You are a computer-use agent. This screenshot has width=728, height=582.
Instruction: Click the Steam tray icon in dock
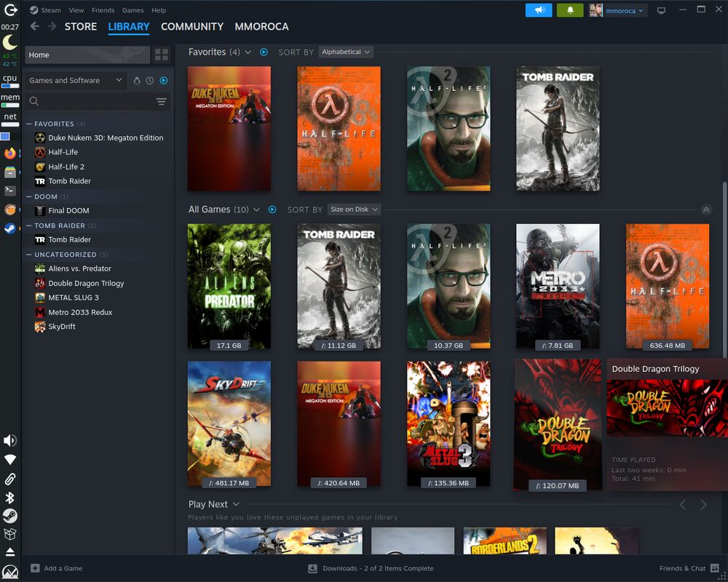click(9, 516)
